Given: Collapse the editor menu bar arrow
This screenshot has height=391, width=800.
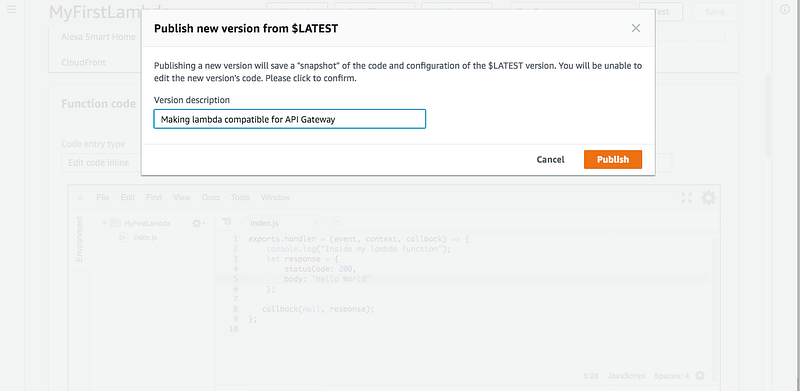Looking at the screenshot, I should click(81, 198).
